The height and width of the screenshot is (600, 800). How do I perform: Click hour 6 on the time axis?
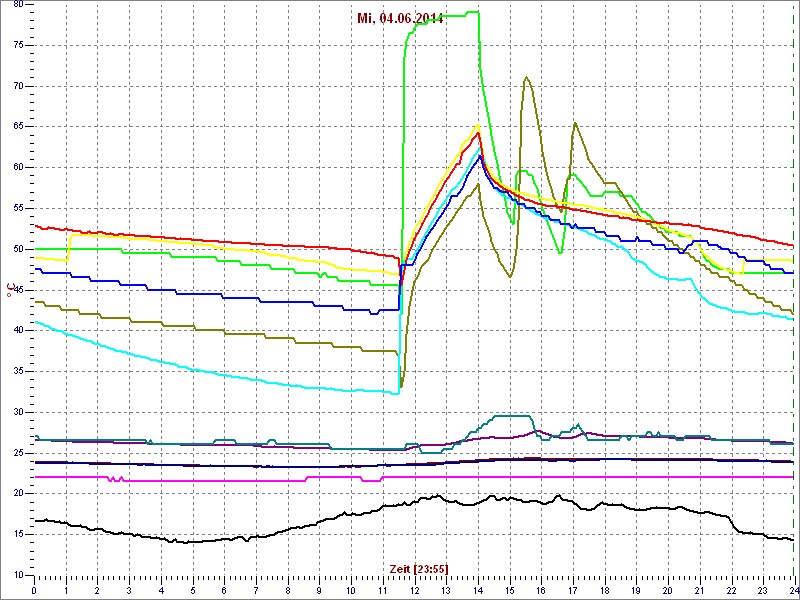pos(224,590)
